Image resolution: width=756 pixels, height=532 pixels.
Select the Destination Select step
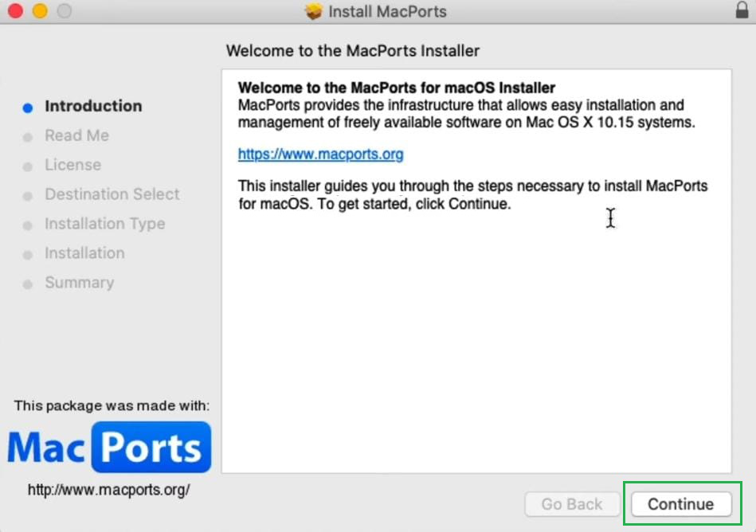[112, 194]
